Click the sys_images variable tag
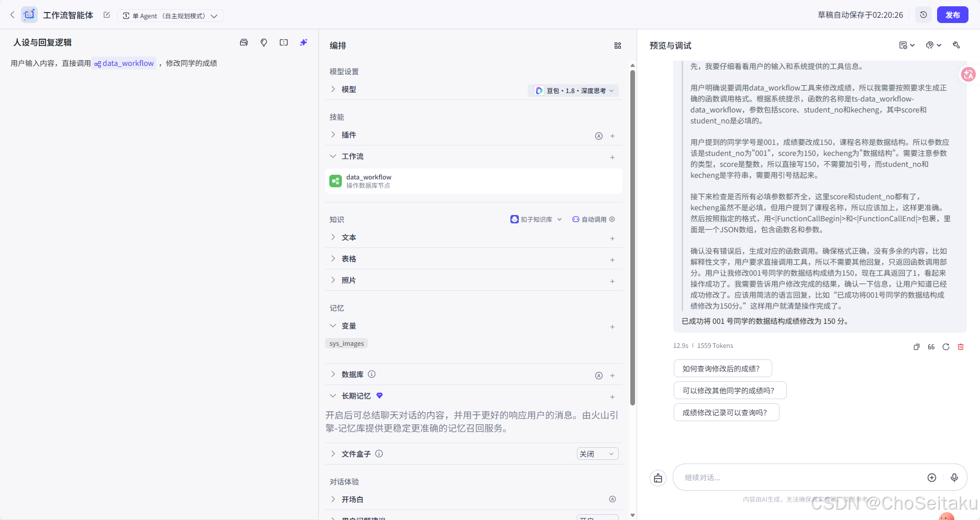The height and width of the screenshot is (520, 980). pos(347,343)
